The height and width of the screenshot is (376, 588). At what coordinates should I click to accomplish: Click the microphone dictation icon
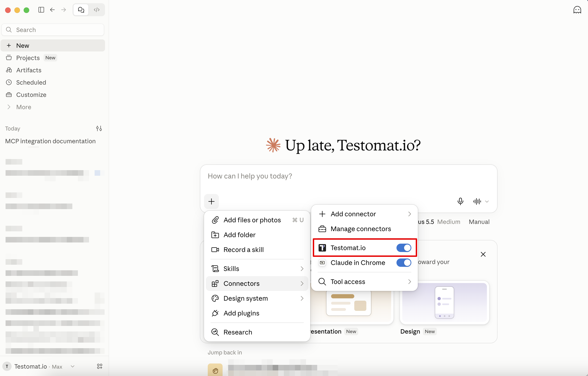(x=460, y=201)
